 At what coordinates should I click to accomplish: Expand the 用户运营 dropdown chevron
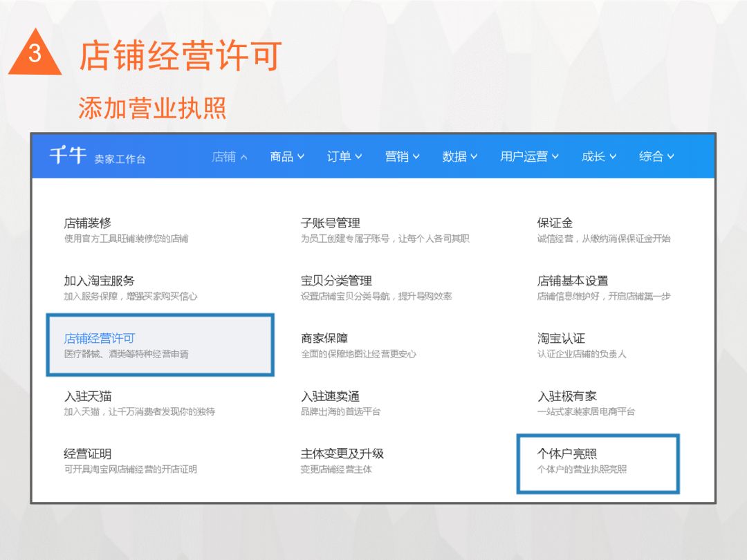tap(555, 156)
